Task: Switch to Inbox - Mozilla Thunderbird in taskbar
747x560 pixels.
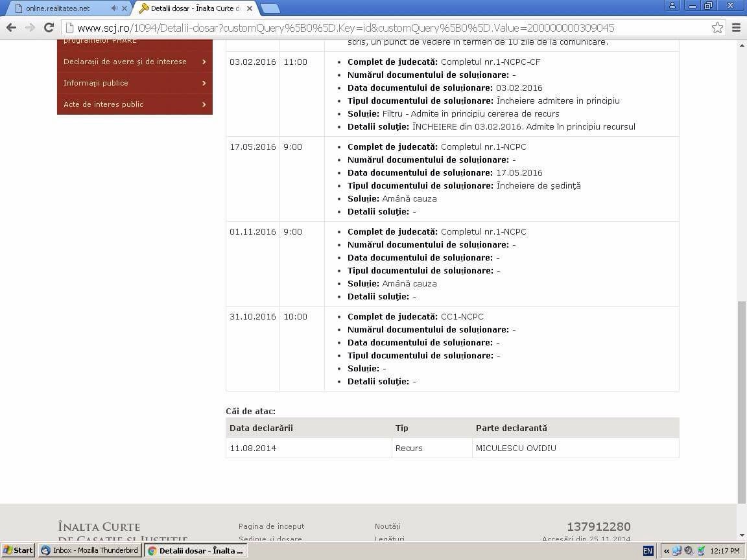Action: 89,550
